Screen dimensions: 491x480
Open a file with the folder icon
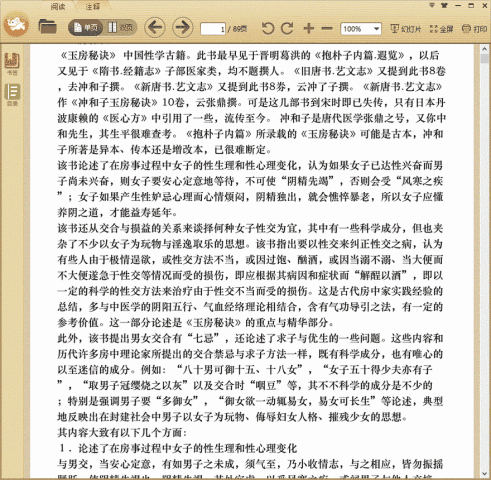tap(47, 27)
